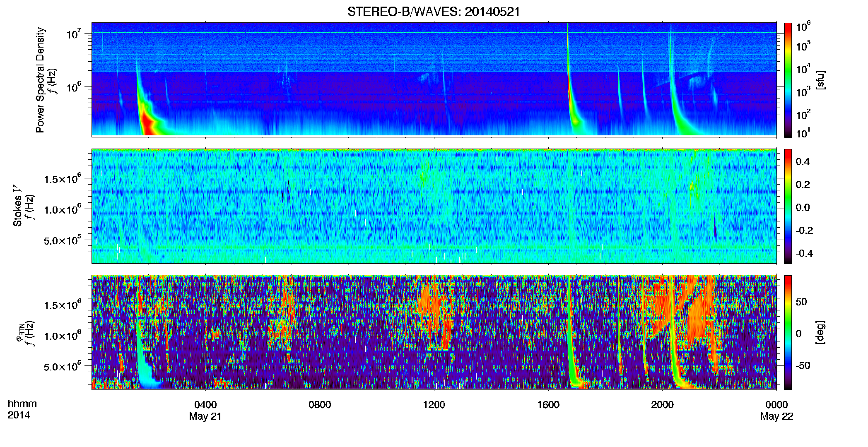
Task: Click inside the Stokes V spectrogram panel
Action: pos(434,206)
